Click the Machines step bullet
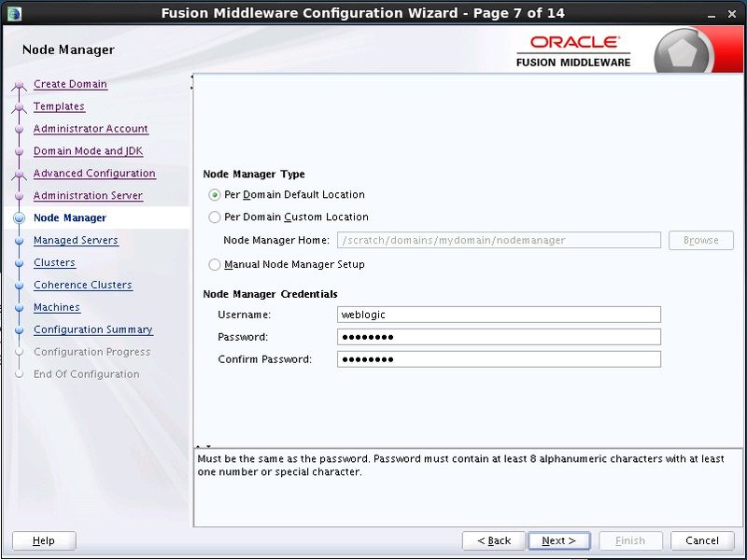The height and width of the screenshot is (560, 747). click(19, 308)
